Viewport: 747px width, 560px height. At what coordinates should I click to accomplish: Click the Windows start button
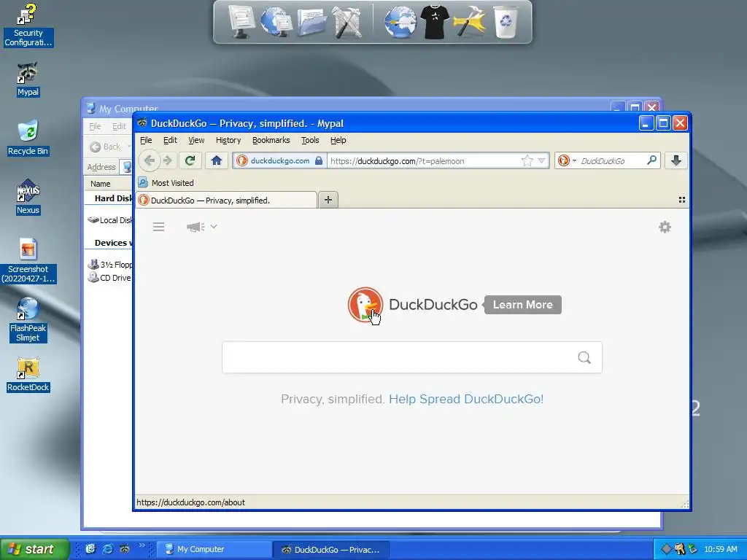click(x=35, y=549)
